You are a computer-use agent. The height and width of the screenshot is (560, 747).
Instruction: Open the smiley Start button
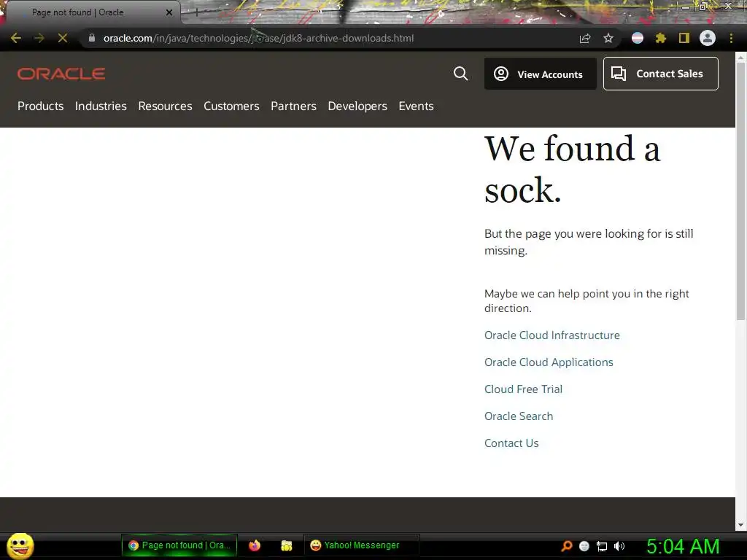(x=20, y=545)
